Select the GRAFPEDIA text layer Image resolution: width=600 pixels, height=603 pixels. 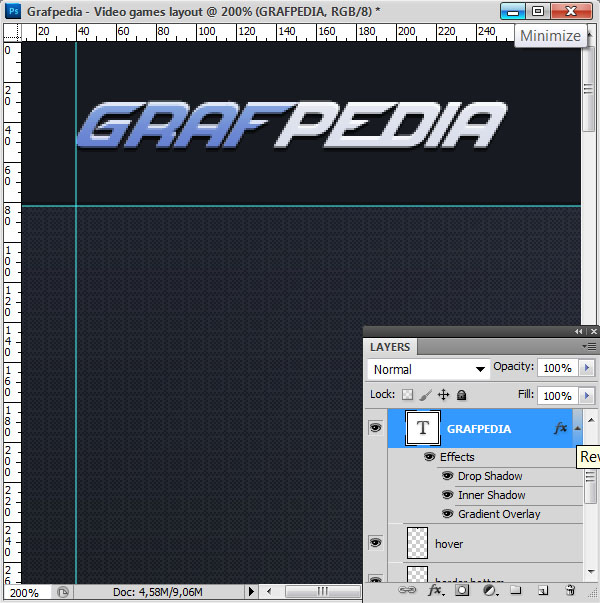pos(480,428)
